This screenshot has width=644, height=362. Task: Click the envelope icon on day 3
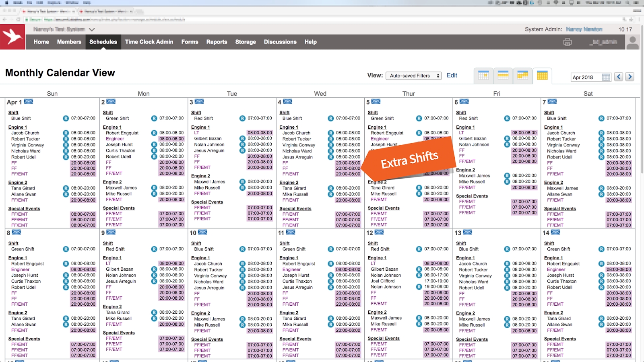point(199,102)
